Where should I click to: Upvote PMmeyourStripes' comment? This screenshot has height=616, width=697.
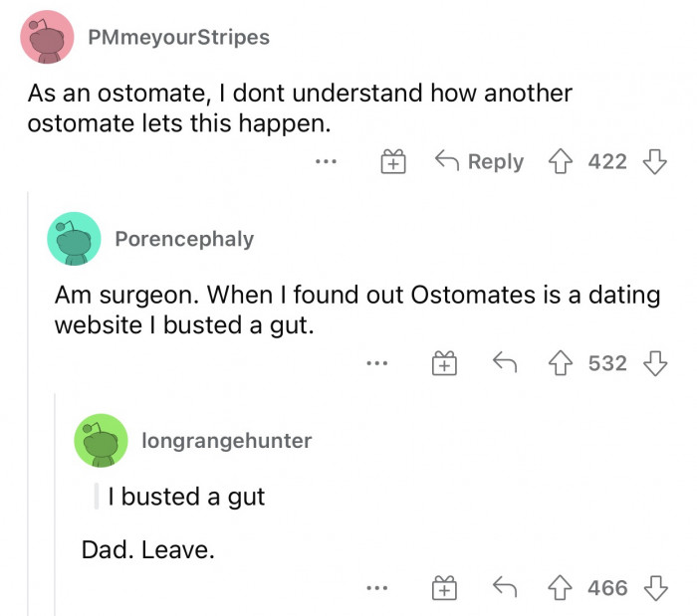[x=566, y=161]
